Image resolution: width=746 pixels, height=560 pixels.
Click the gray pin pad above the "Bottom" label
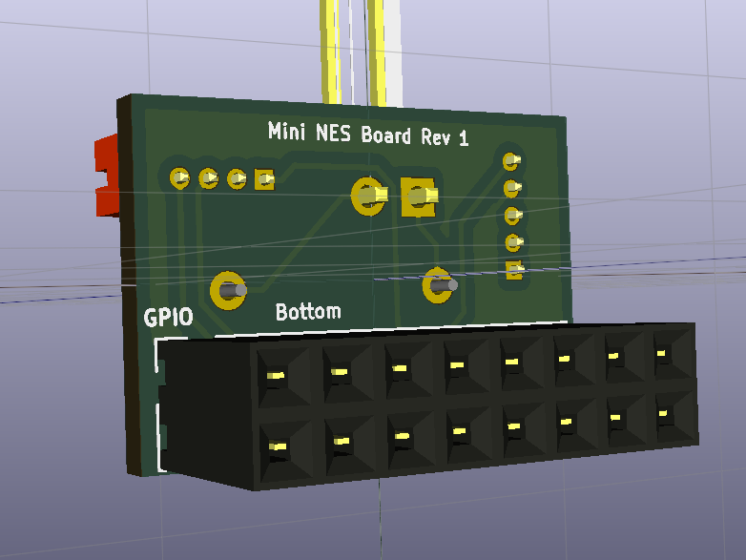point(228,290)
